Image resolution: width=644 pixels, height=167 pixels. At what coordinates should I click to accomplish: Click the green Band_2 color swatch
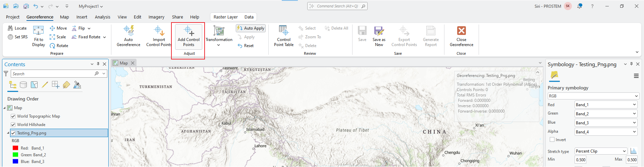(x=15, y=155)
